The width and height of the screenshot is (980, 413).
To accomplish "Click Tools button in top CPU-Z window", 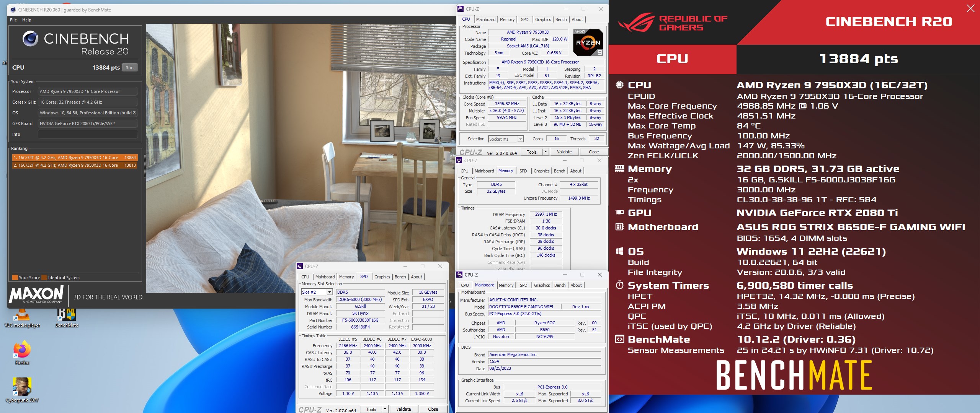I will [x=531, y=152].
